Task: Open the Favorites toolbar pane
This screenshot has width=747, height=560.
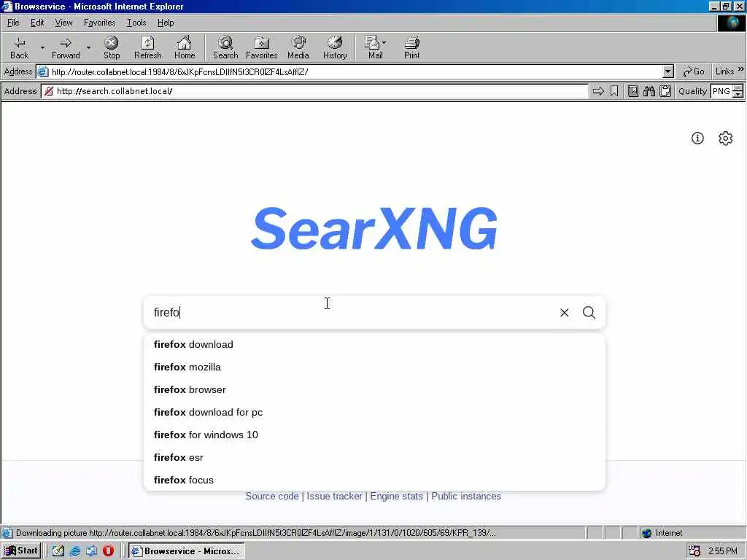Action: point(262,47)
